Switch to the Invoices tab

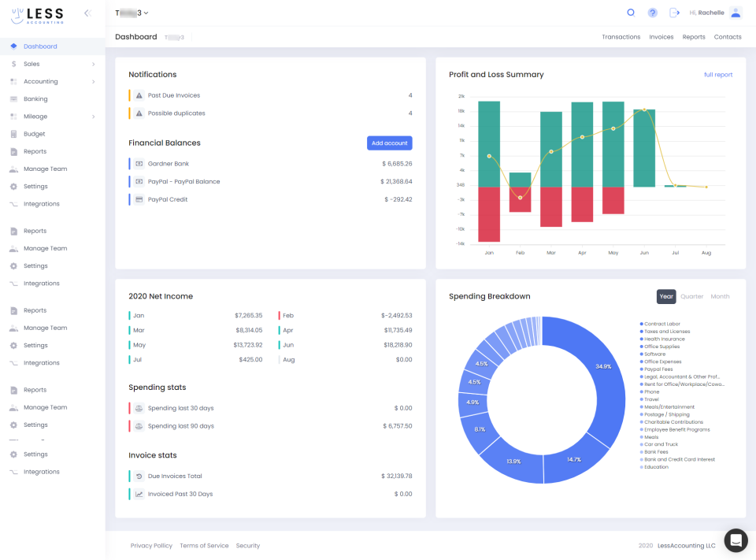pyautogui.click(x=661, y=36)
